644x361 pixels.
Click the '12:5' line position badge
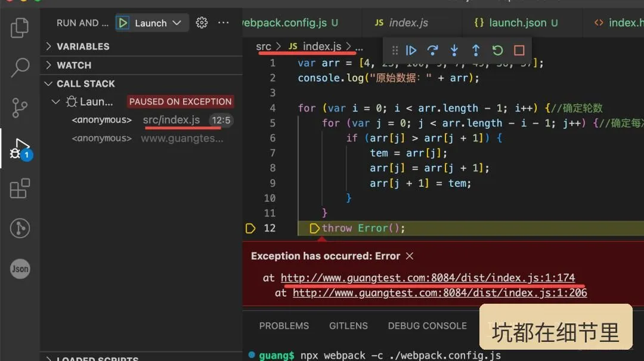point(221,120)
